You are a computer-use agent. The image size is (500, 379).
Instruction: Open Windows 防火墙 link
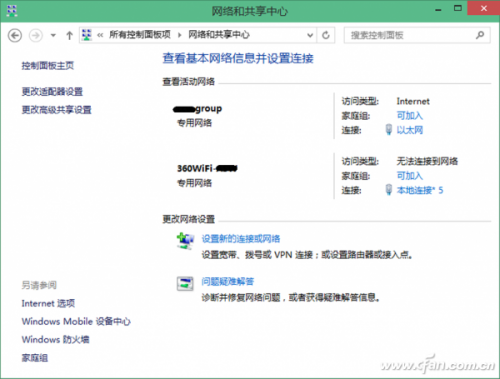[x=55, y=339]
